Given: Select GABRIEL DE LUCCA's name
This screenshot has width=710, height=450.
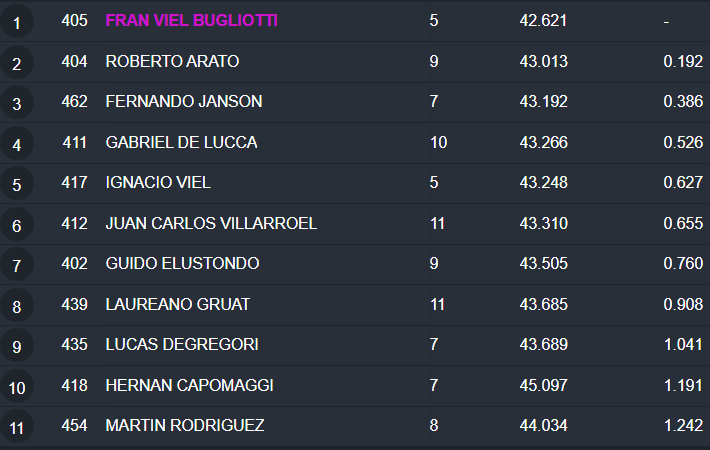Looking at the screenshot, I should coord(181,142).
